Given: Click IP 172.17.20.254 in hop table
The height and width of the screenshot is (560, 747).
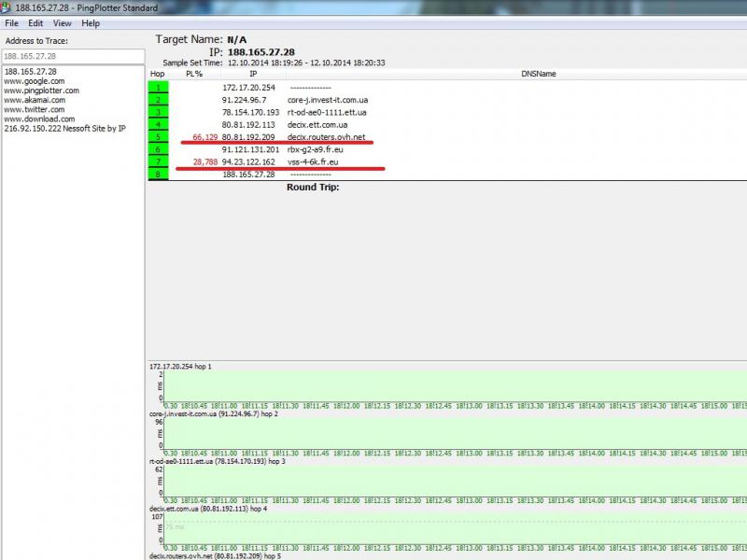Looking at the screenshot, I should point(248,88).
